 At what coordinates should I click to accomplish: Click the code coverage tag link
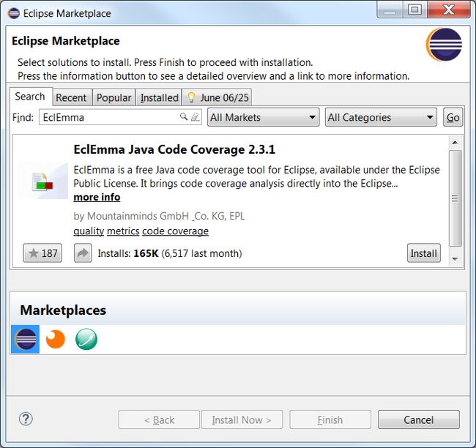point(176,231)
